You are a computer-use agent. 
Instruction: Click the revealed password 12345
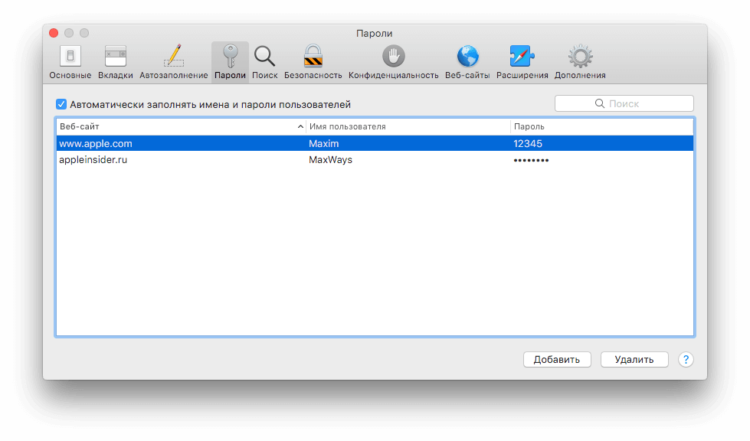pos(528,143)
